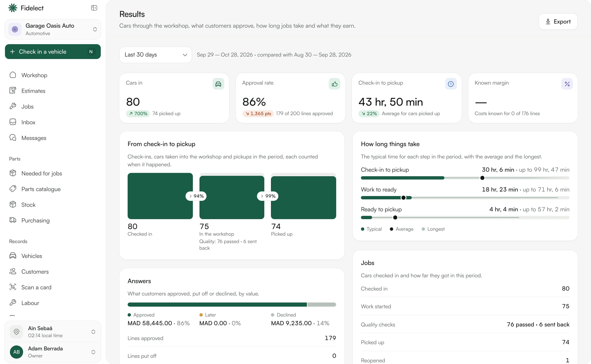Open the Parts catalogue tag icon
This screenshot has width=591, height=364.
[13, 189]
